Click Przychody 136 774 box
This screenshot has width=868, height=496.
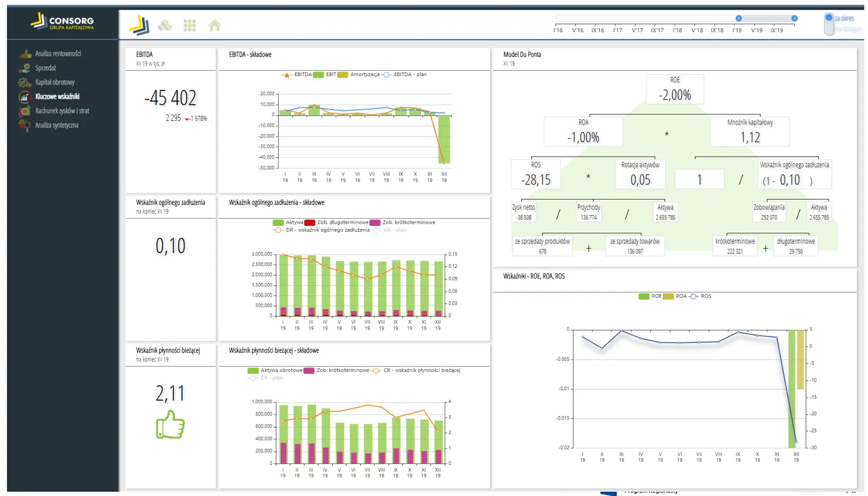click(x=589, y=212)
